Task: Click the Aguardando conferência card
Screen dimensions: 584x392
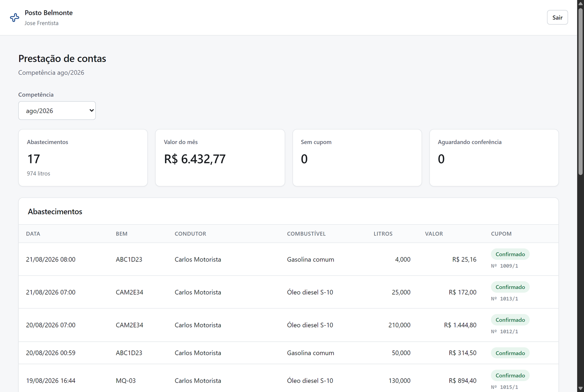Action: click(494, 158)
